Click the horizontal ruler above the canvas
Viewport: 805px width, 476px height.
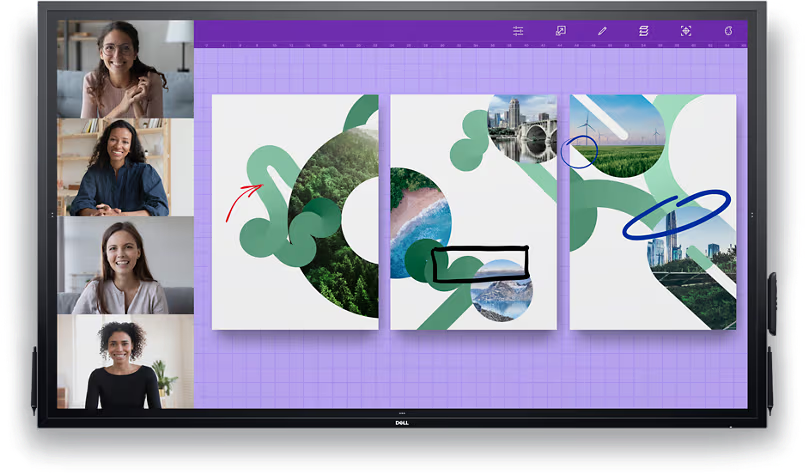(x=470, y=45)
